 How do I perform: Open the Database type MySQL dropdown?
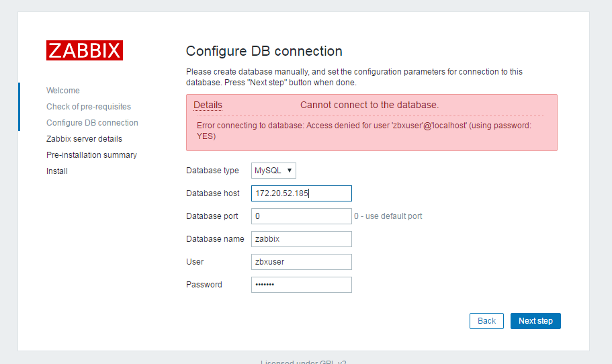[x=273, y=171]
